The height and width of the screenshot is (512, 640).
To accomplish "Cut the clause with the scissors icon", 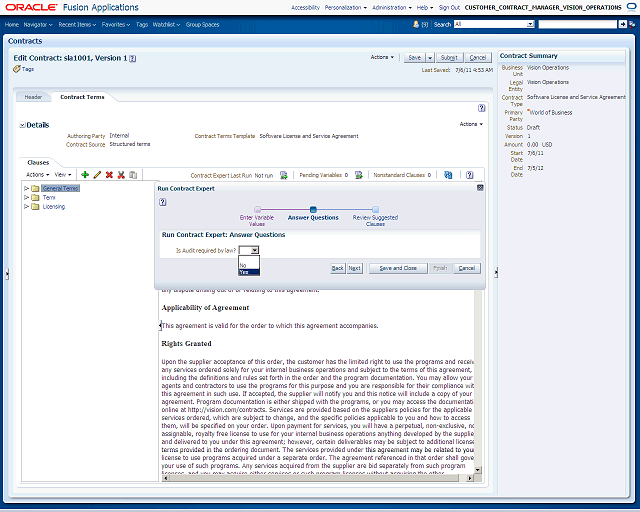I will coord(121,175).
